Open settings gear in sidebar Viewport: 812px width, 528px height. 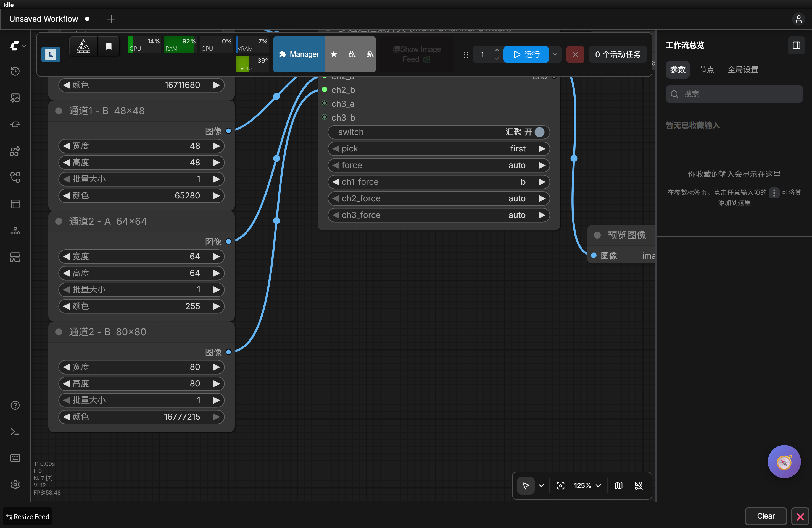pos(15,484)
